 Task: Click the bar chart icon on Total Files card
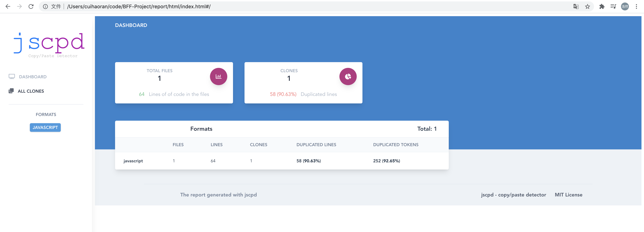click(218, 76)
